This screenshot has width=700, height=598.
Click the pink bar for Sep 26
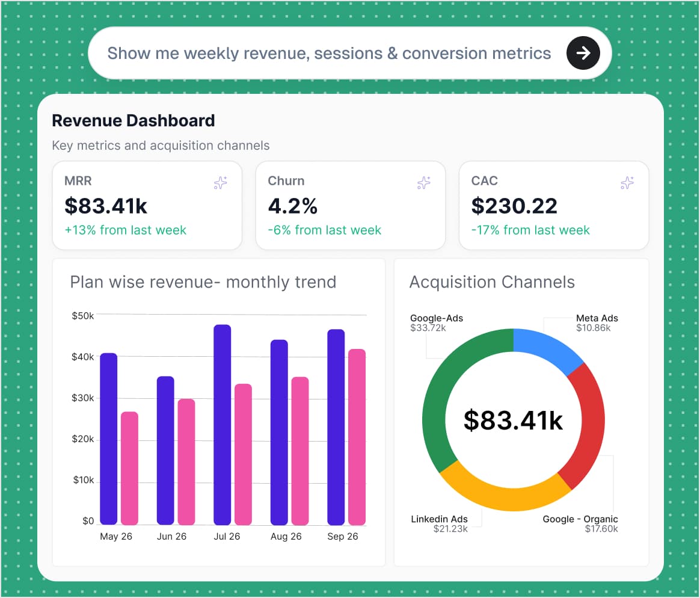click(x=357, y=437)
